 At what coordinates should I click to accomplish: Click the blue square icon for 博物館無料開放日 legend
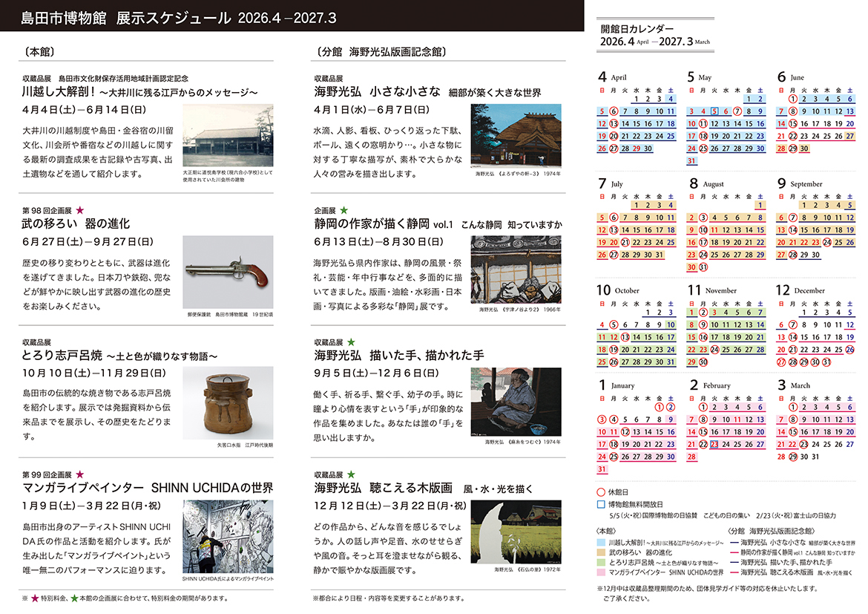[x=601, y=504]
